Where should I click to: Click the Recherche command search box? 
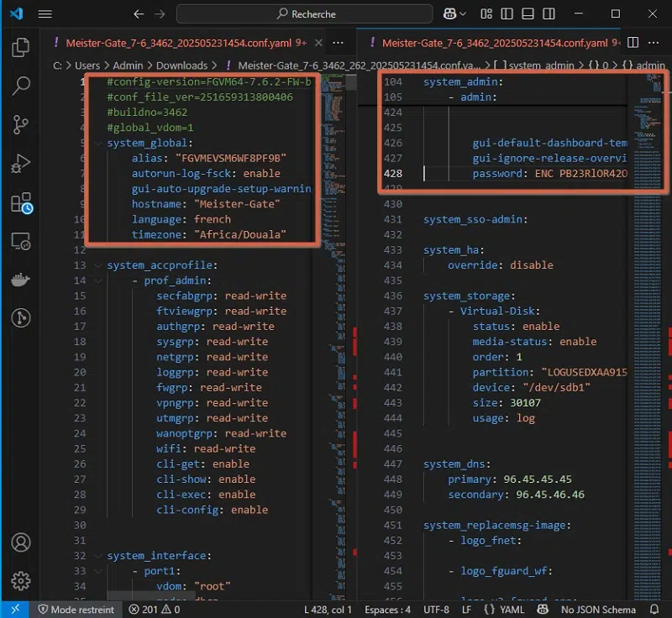(305, 14)
